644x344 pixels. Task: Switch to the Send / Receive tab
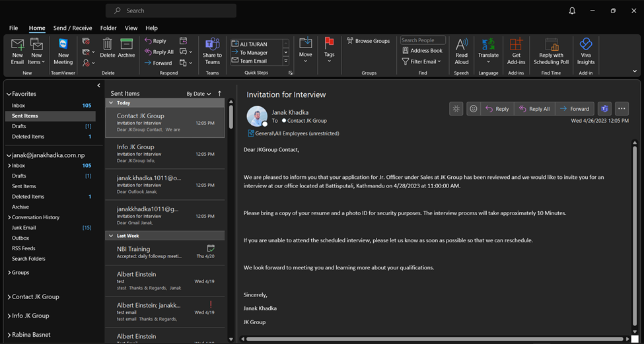point(73,28)
